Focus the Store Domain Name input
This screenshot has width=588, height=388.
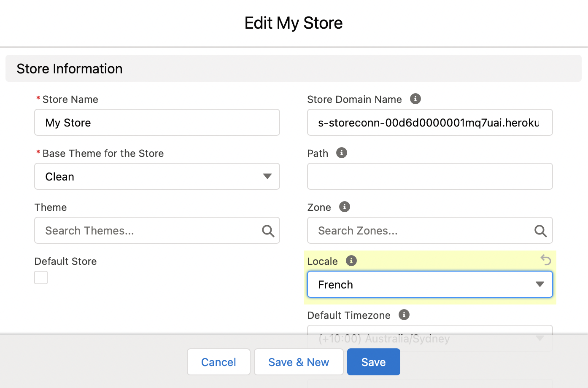pos(429,122)
